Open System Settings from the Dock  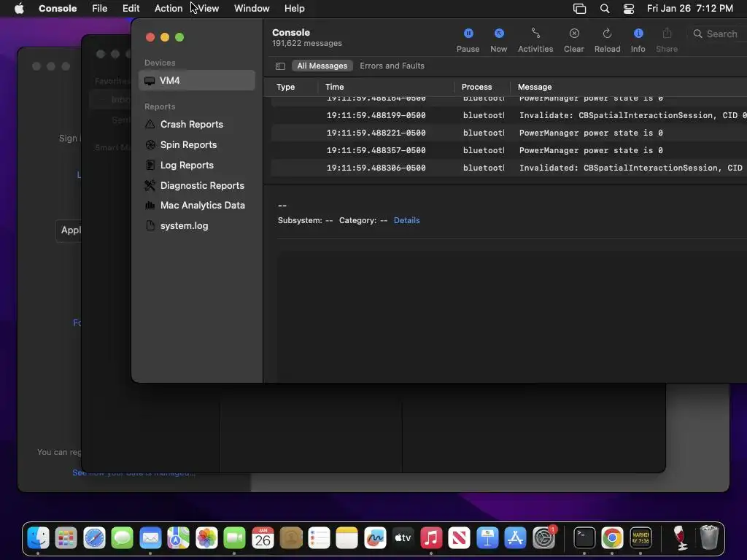click(x=543, y=538)
